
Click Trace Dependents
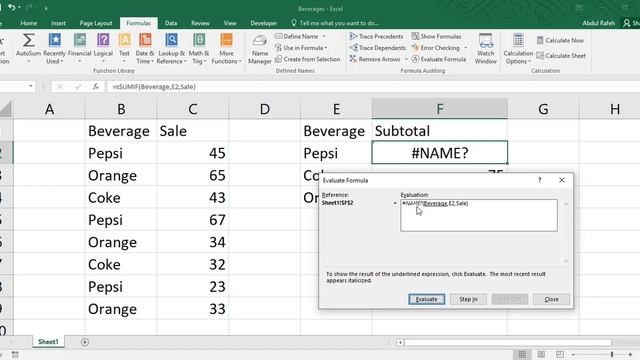378,48
